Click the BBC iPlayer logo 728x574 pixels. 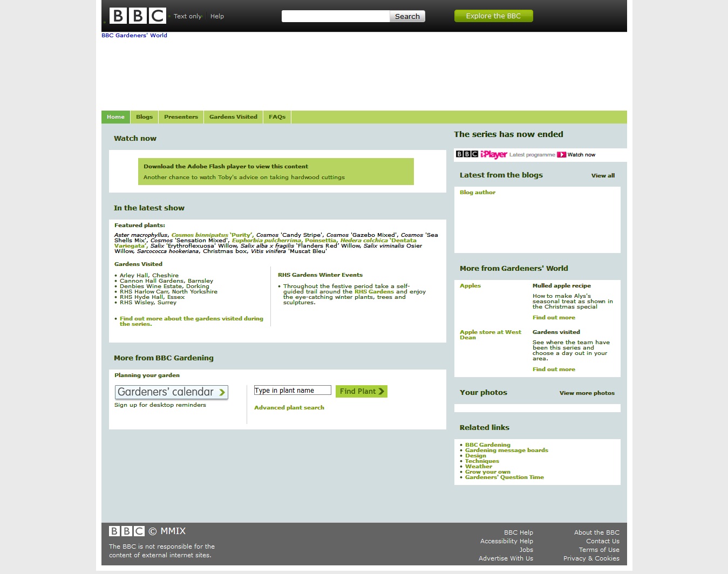point(481,154)
